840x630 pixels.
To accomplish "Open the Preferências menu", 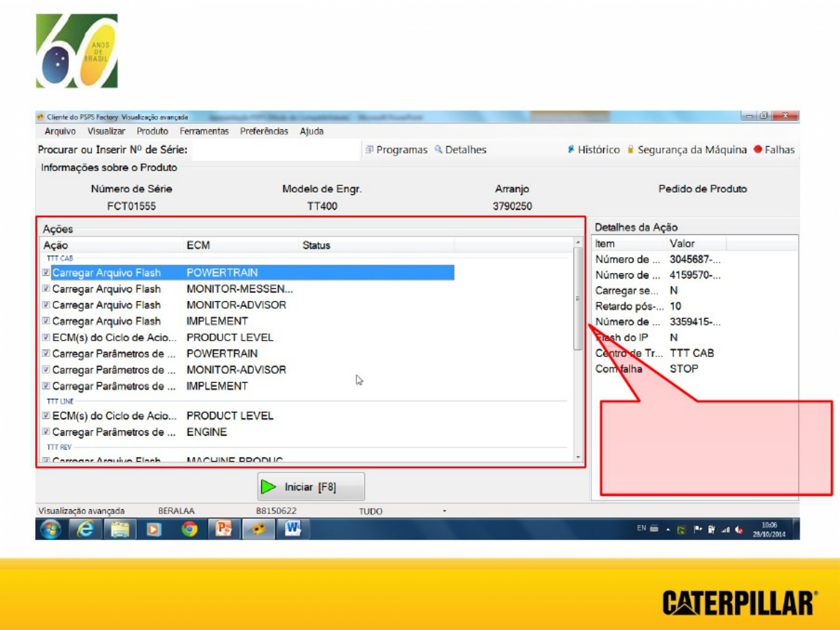I will (264, 131).
